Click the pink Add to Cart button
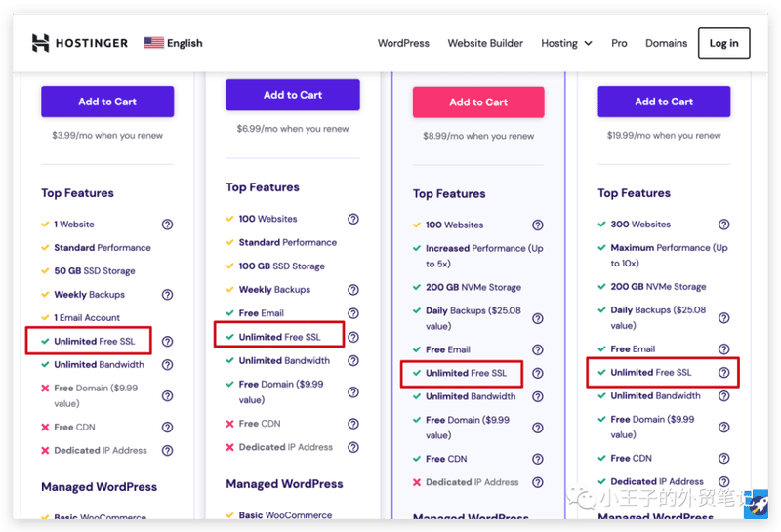Screen dimensions: 781x532 tap(478, 102)
